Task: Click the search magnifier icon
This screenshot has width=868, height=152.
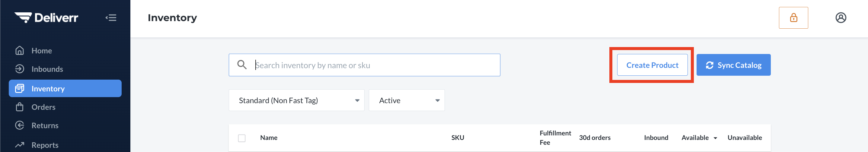Action: pyautogui.click(x=242, y=65)
